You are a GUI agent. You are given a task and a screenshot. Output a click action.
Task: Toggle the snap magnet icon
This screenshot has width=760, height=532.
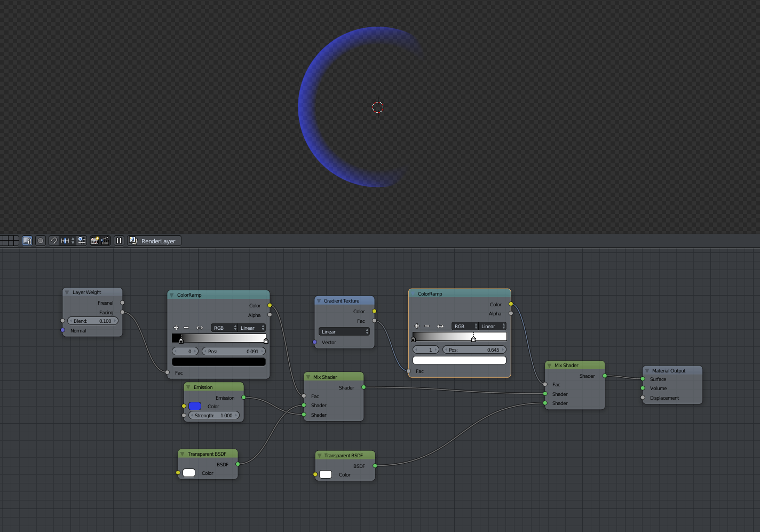coord(53,241)
